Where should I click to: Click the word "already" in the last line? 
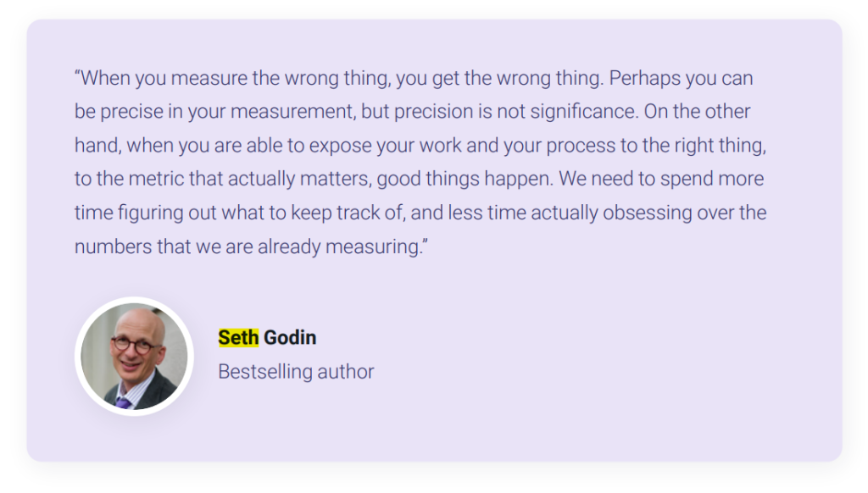tap(285, 247)
